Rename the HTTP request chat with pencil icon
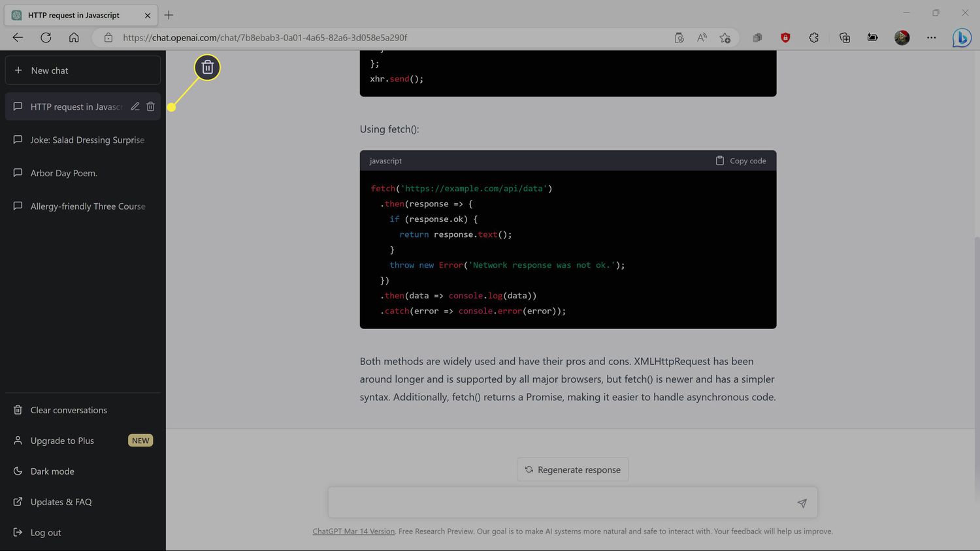The width and height of the screenshot is (980, 551). (x=135, y=106)
